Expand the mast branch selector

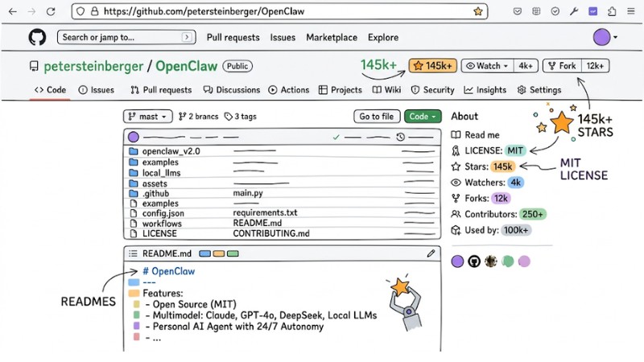148,117
